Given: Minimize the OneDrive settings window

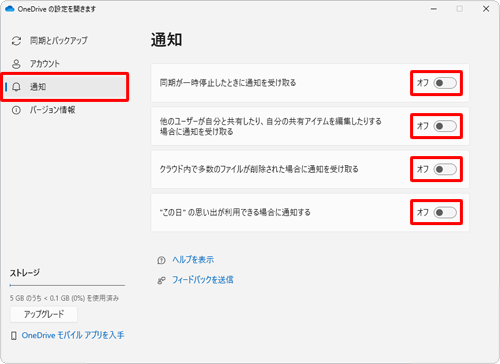Looking at the screenshot, I should (x=434, y=9).
